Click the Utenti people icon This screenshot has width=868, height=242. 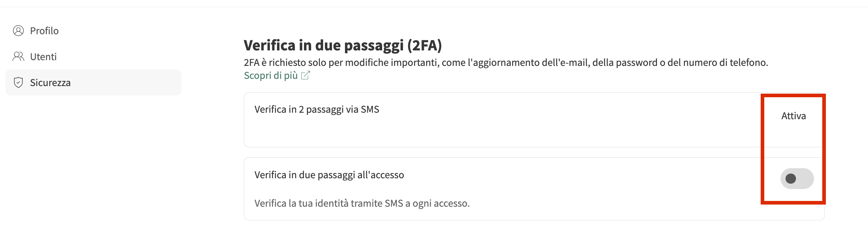tap(18, 57)
